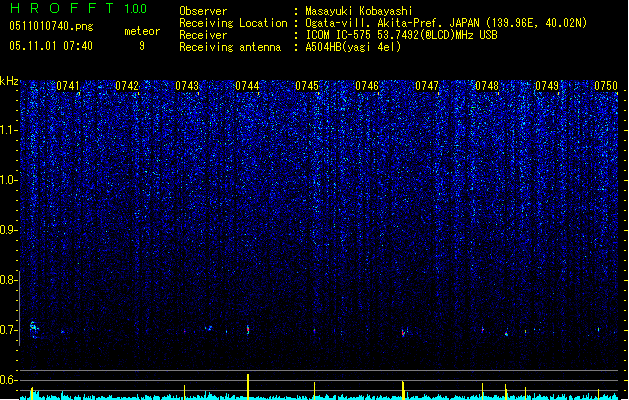Click the 0741 time marker
Image resolution: width=629 pixels, height=400 pixels.
(68, 86)
